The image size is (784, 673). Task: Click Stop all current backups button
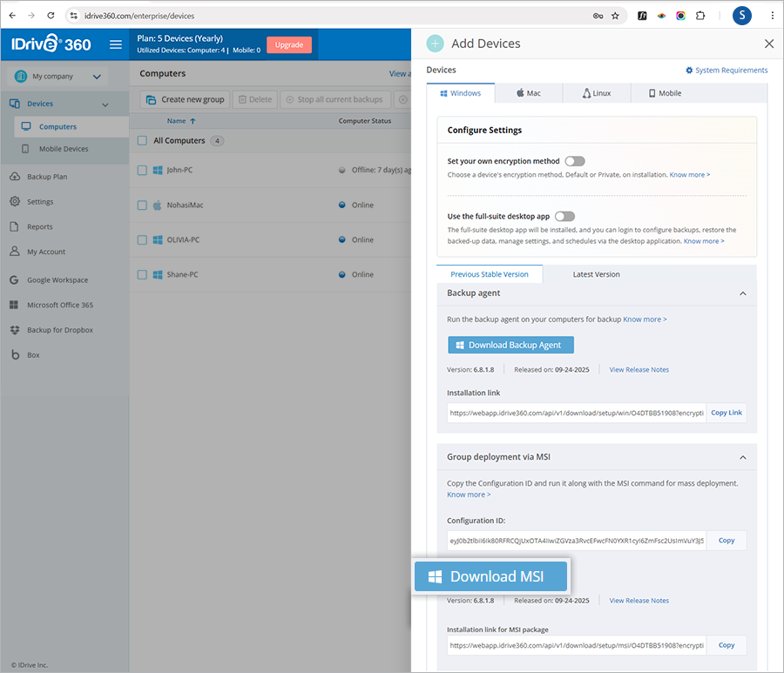pyautogui.click(x=335, y=99)
